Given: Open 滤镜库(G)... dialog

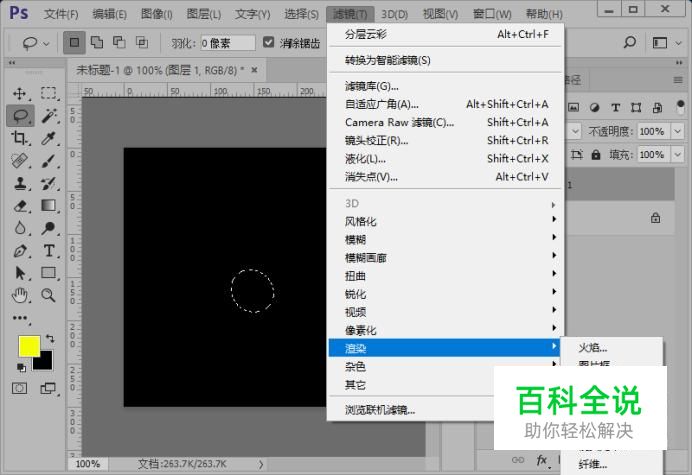Looking at the screenshot, I should pyautogui.click(x=445, y=86).
